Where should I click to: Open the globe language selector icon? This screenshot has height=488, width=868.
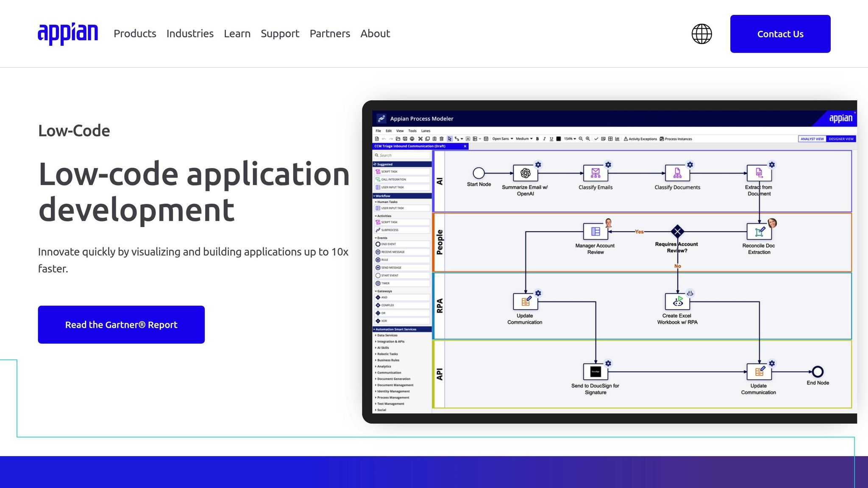coord(702,34)
